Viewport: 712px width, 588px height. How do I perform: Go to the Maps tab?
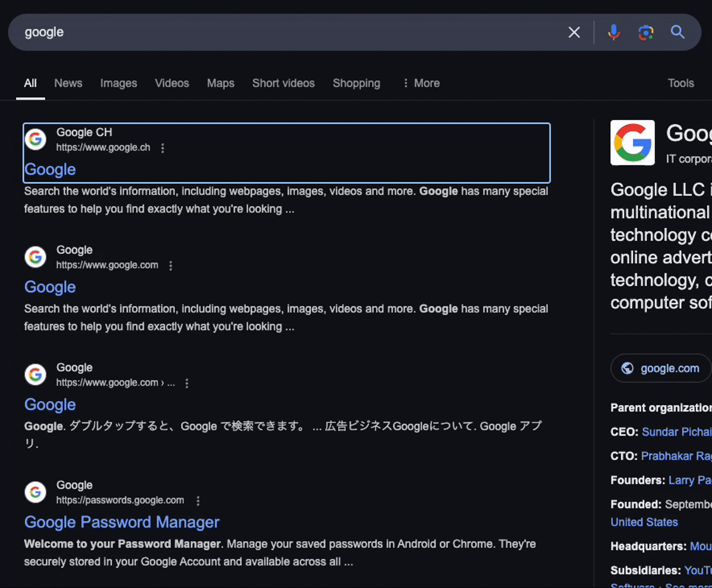(221, 83)
